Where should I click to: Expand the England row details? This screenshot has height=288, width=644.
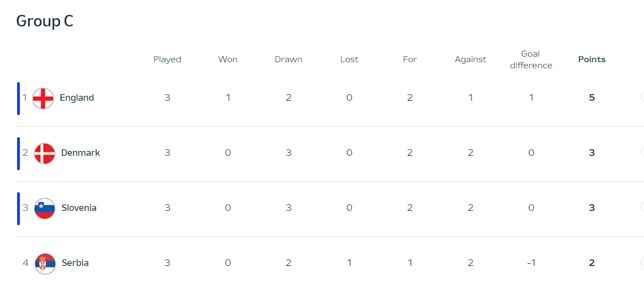tap(642, 97)
